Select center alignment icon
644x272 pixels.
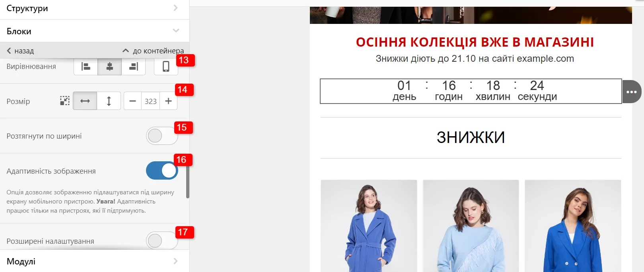pos(109,67)
